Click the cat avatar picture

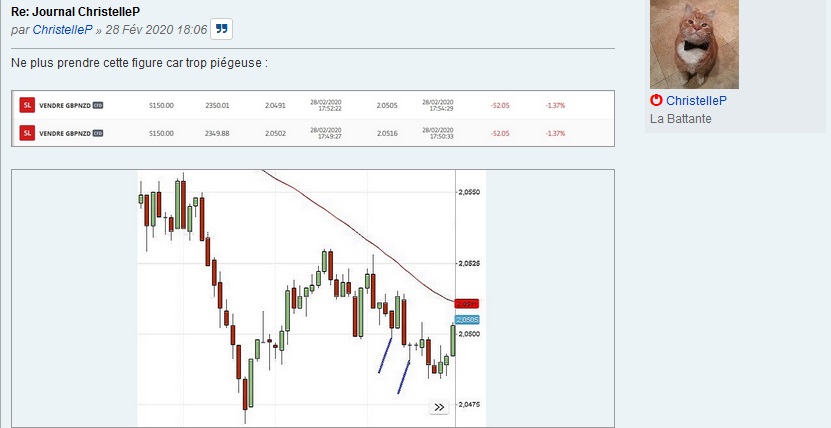694,44
